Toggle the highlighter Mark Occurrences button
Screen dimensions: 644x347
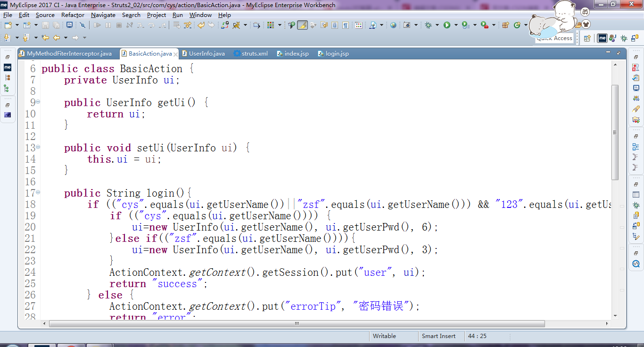tap(302, 25)
